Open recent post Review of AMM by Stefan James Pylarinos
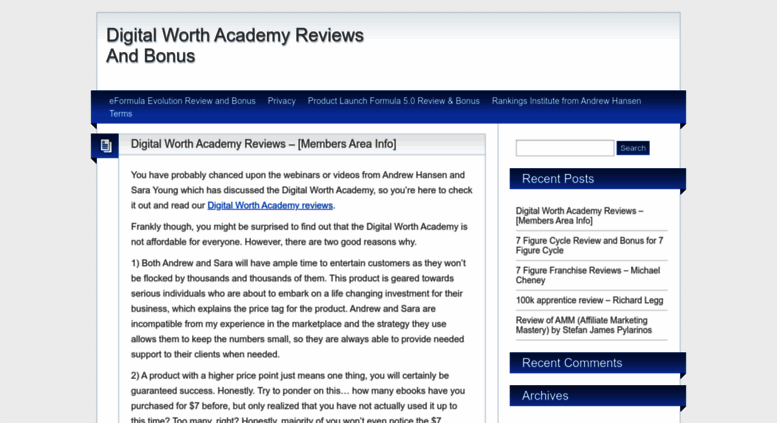Screen dimensions: 777x423 click(584, 325)
